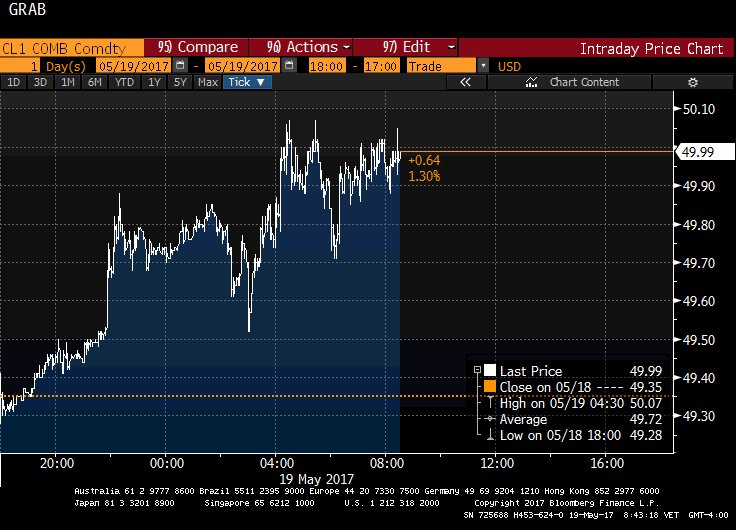This screenshot has height=530, width=736.
Task: Open the Edit menu
Action: [419, 47]
